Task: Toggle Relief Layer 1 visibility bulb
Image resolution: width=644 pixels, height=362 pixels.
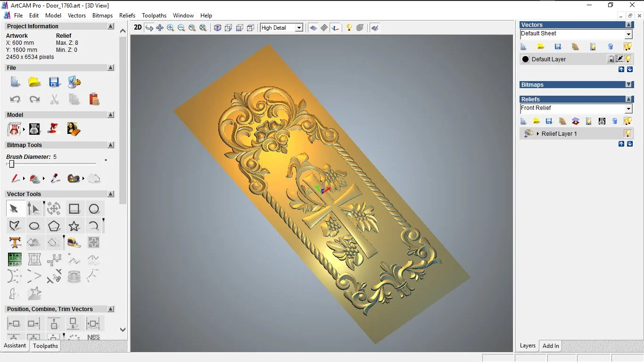Action: point(627,133)
